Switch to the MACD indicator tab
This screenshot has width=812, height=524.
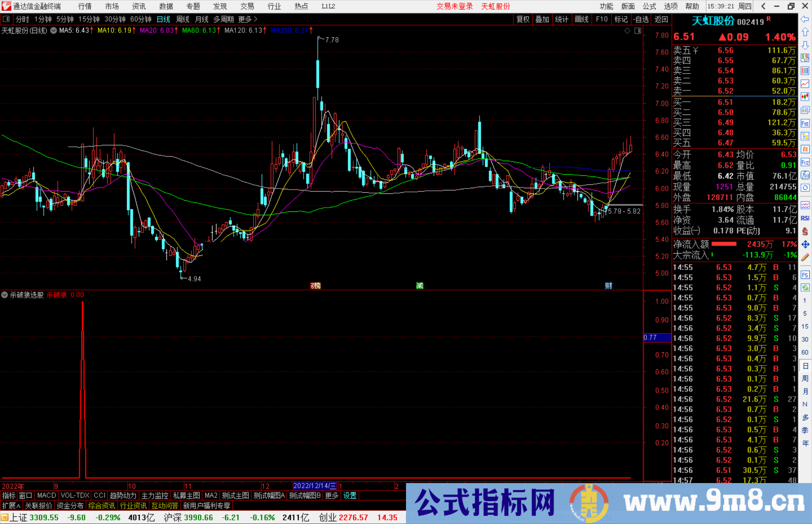tap(46, 495)
